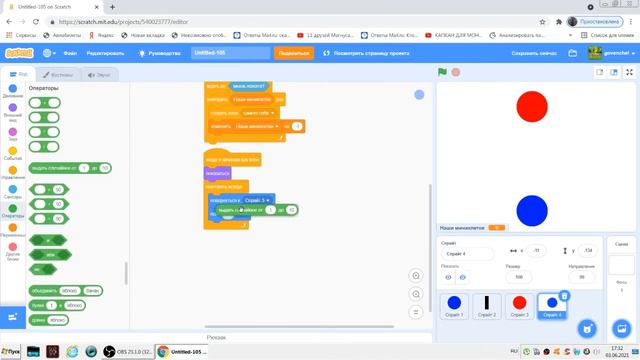Click Посмотреть страницу проекта

click(366, 53)
